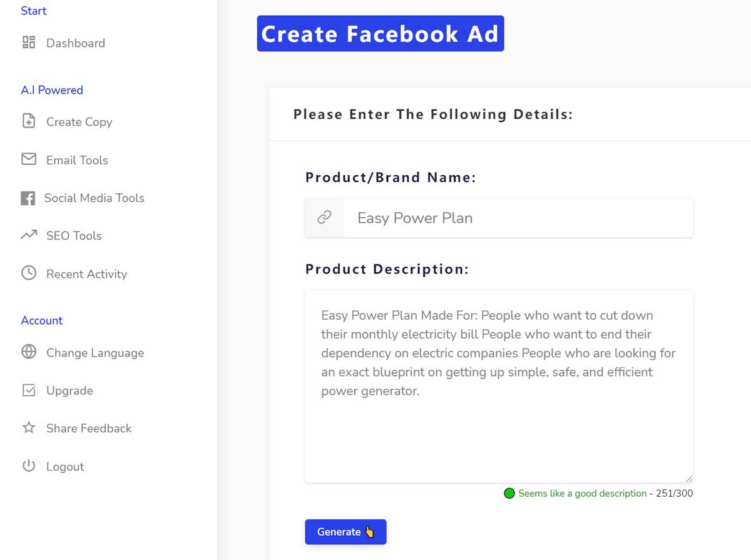
Task: Click the Change Language globe icon
Action: 29,352
